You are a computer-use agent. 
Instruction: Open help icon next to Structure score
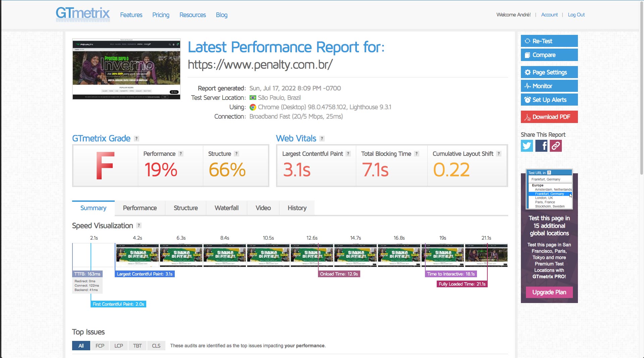(x=236, y=154)
